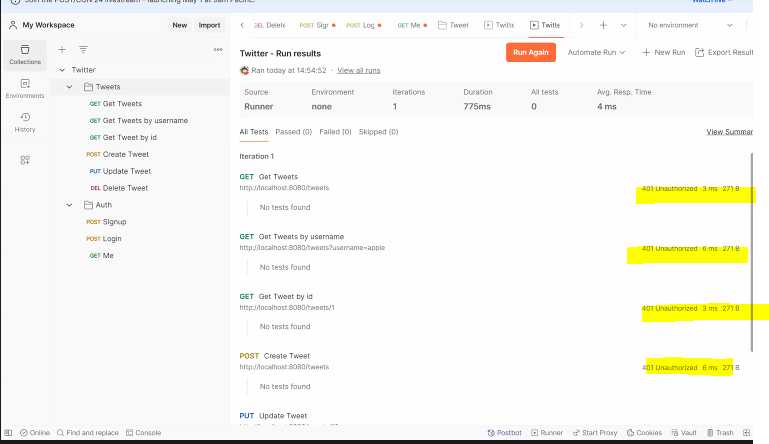Open Find and replace
Screen dimensions: 769x444
click(x=88, y=433)
